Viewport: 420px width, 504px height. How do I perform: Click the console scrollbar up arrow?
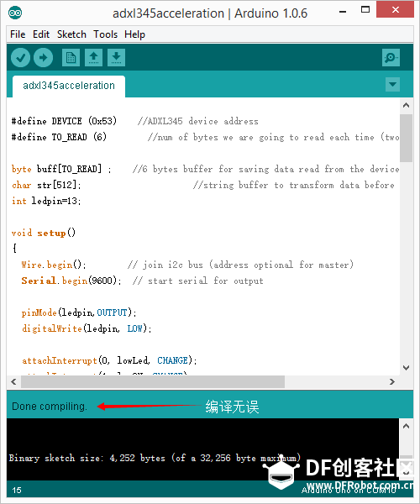pyautogui.click(x=407, y=426)
